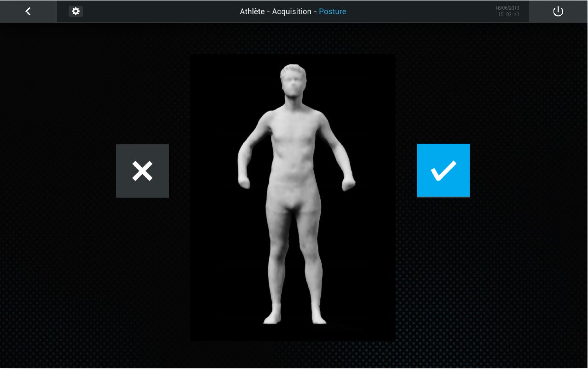Click the head of the 3D body model

[x=293, y=81]
